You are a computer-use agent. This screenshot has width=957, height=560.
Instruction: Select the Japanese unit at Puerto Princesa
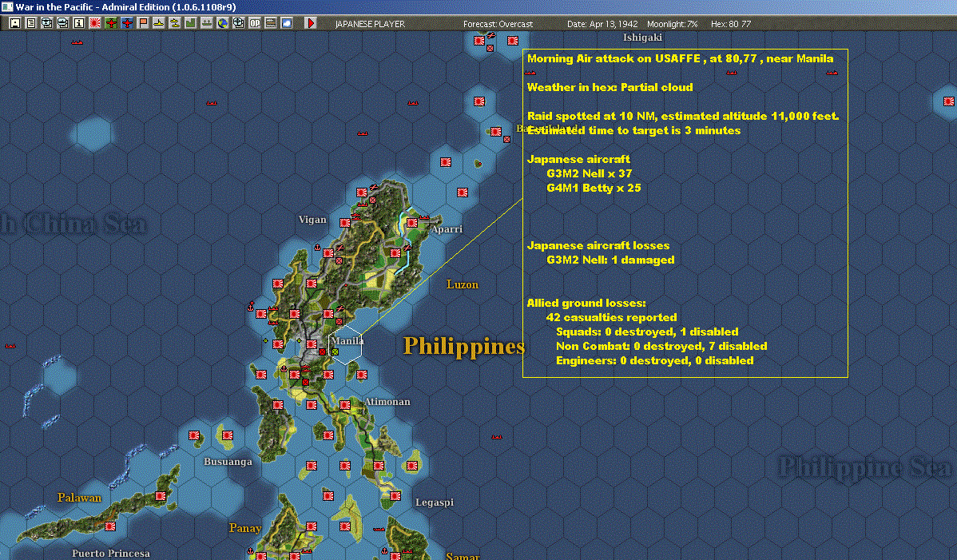pyautogui.click(x=110, y=526)
